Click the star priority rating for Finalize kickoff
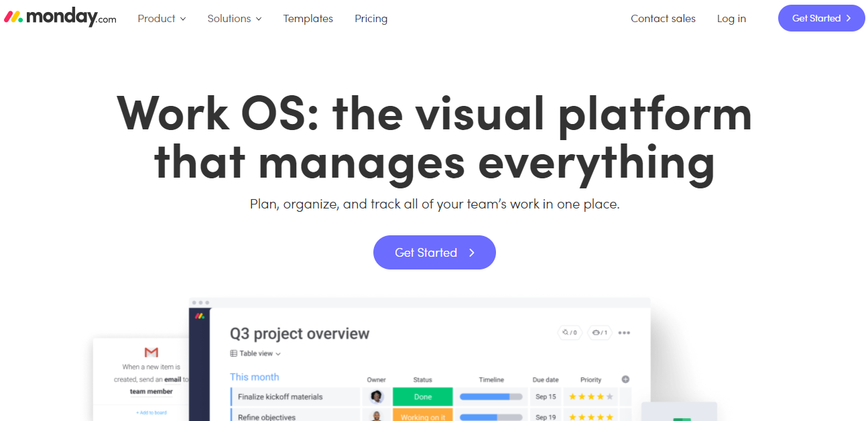This screenshot has height=421, width=868. [x=591, y=397]
